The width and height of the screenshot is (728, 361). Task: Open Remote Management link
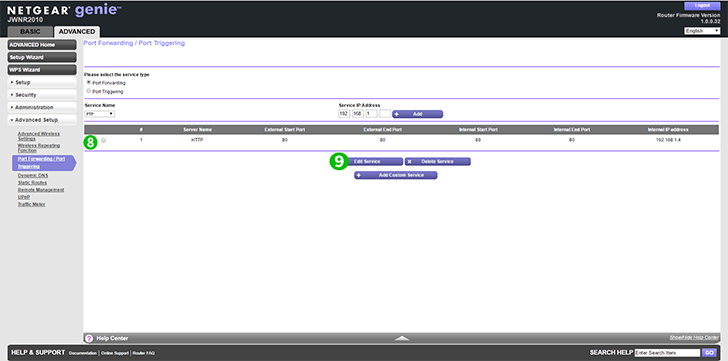41,190
